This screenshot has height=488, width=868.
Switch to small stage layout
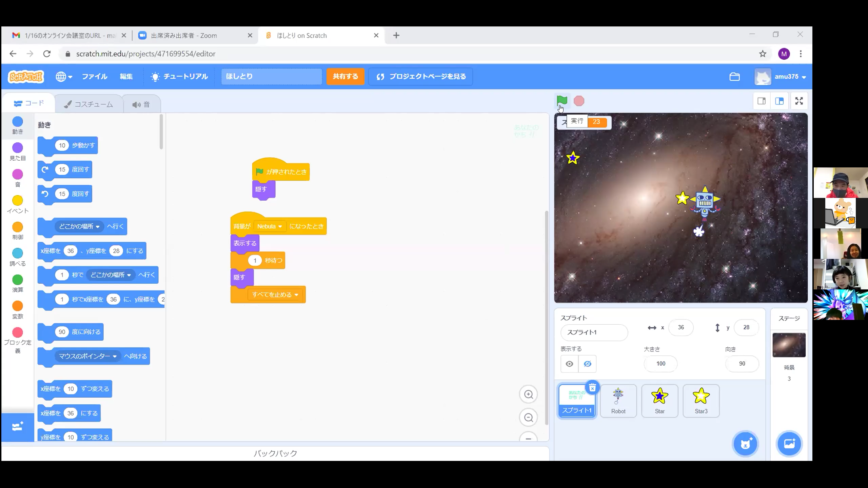click(762, 101)
